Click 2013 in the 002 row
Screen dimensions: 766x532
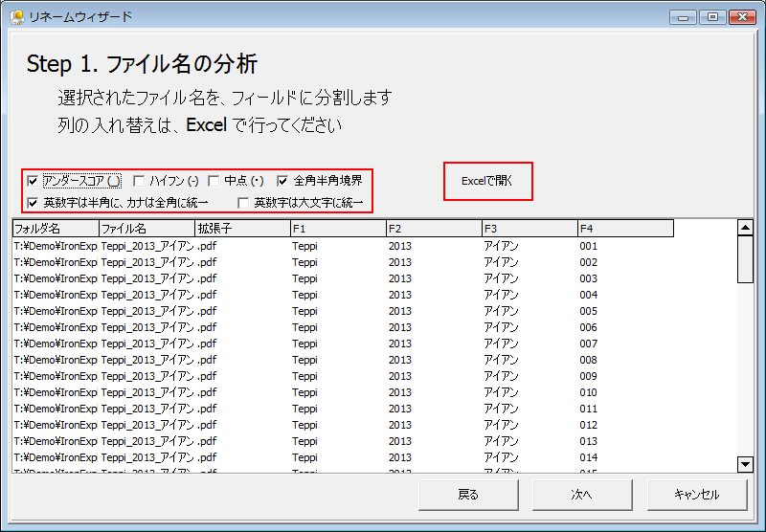pos(400,262)
